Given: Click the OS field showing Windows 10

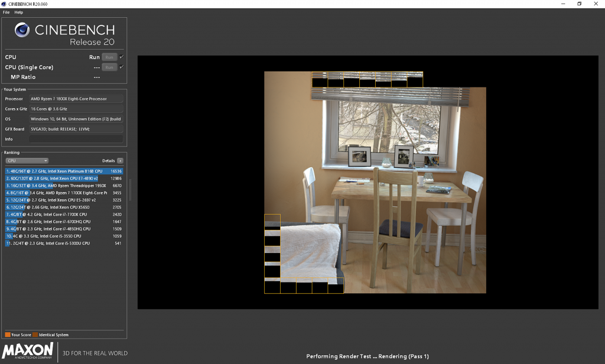Looking at the screenshot, I should (76, 119).
